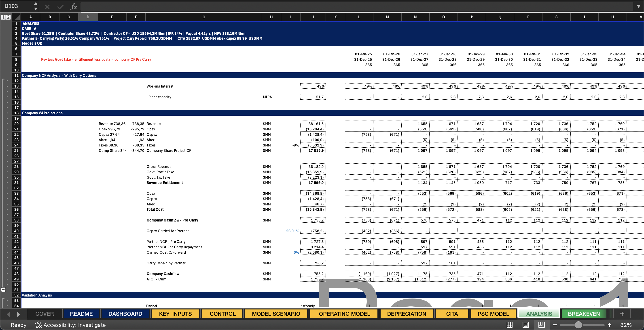Switch to OPERATING MODEL sheet tab
644x330 pixels.
point(344,314)
